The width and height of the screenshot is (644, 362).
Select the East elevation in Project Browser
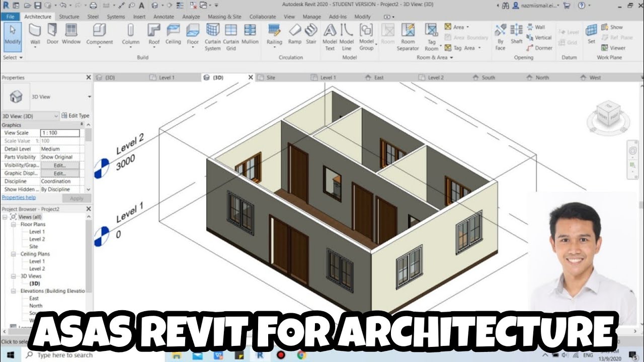(34, 299)
